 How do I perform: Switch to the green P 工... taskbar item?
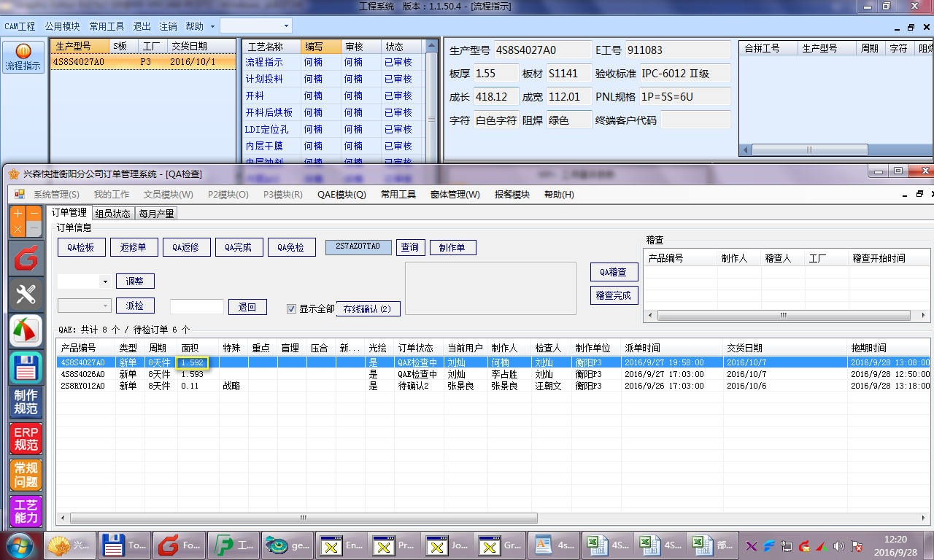pyautogui.click(x=232, y=545)
